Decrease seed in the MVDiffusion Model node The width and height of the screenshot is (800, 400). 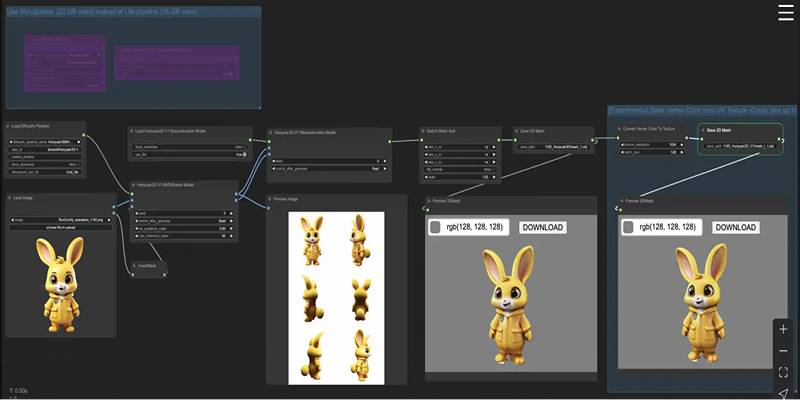[137, 213]
